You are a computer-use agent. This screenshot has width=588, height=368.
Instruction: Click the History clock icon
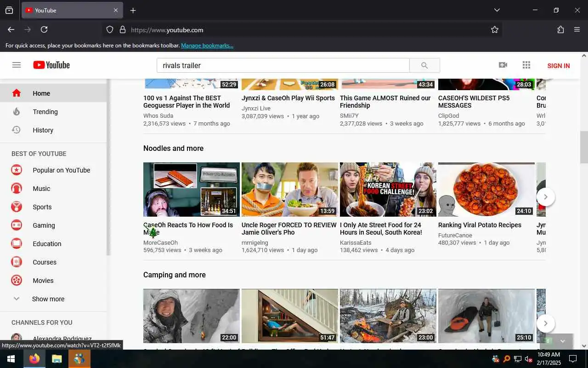17,130
